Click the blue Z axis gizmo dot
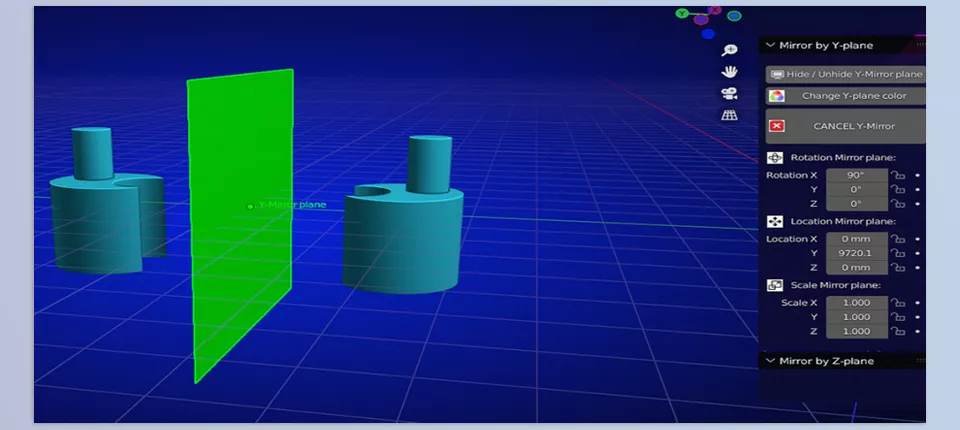 (735, 16)
